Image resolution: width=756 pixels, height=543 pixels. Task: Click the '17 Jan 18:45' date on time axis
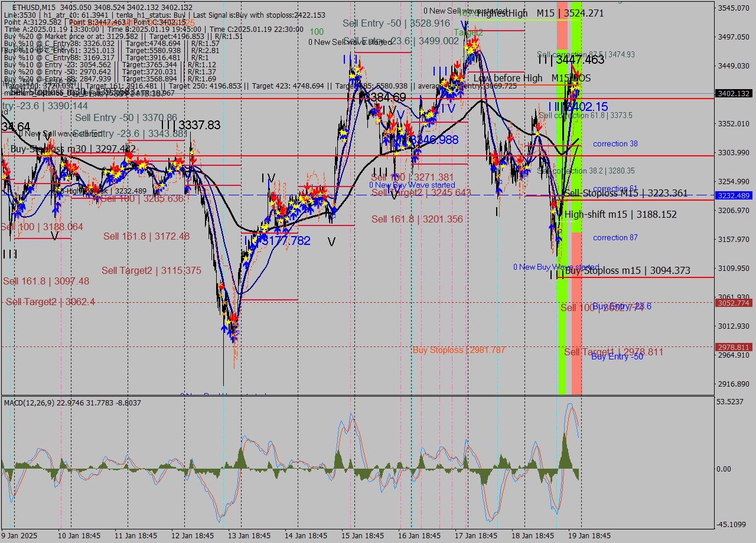click(475, 535)
